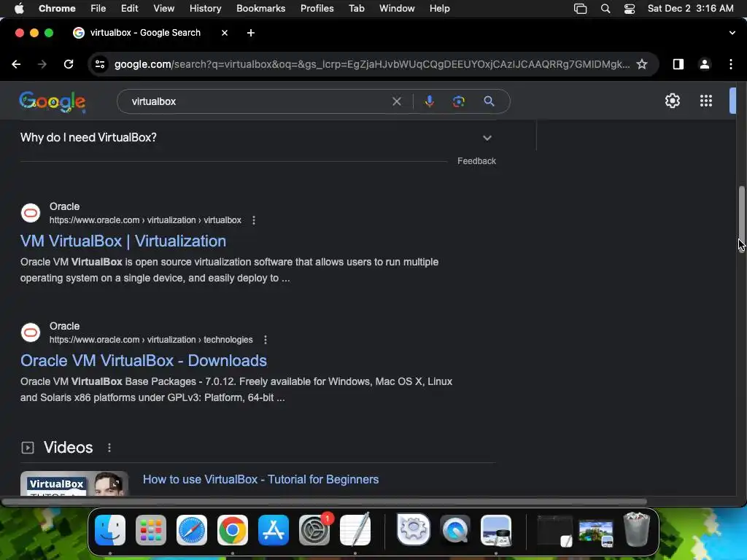Click the date and time in menu bar

click(x=690, y=8)
